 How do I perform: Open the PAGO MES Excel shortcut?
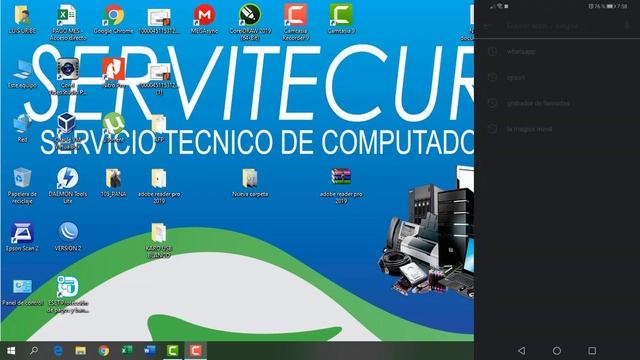click(68, 22)
